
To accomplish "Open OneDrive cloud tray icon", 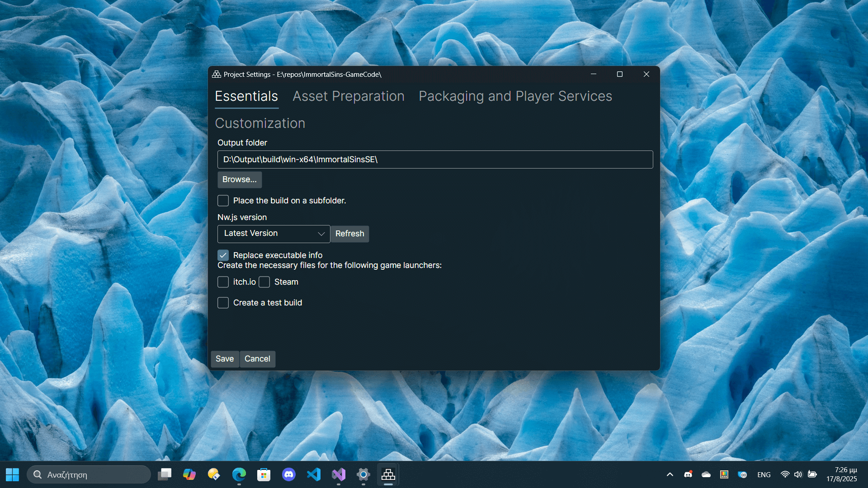I will point(706,474).
